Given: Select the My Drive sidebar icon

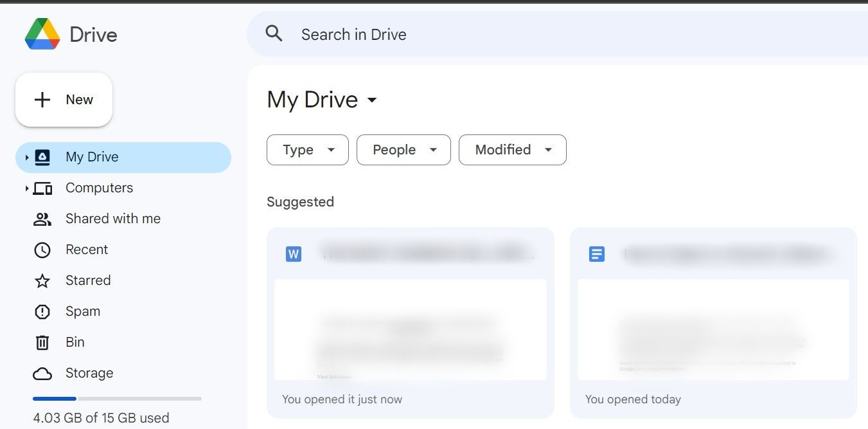Looking at the screenshot, I should coord(42,156).
